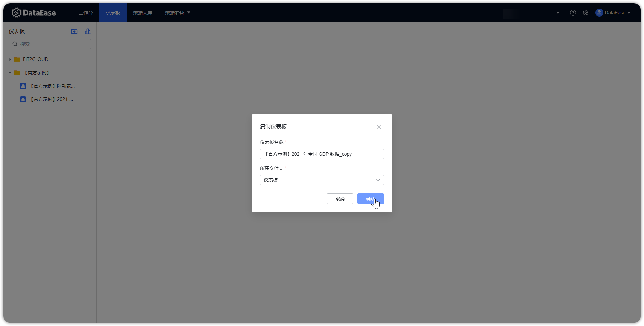Image resolution: width=644 pixels, height=326 pixels.
Task: Select 【官方示例】 folder label
Action: (37, 73)
